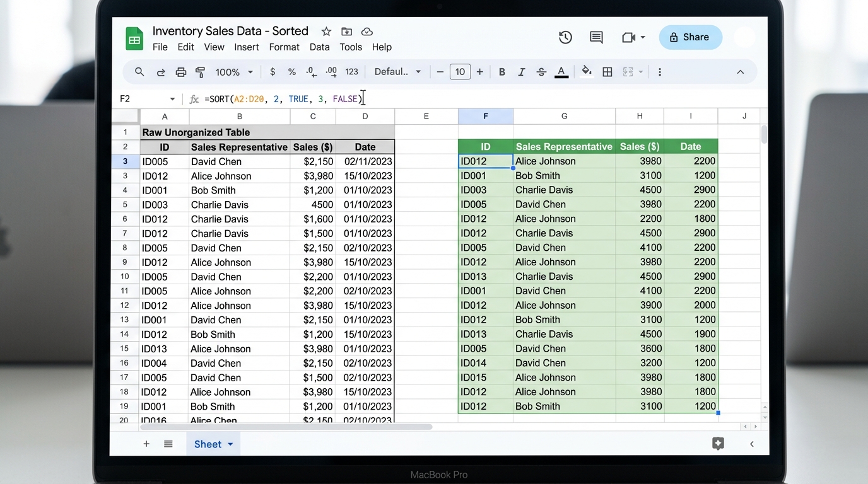The image size is (868, 484).
Task: Open the File menu
Action: [x=160, y=47]
